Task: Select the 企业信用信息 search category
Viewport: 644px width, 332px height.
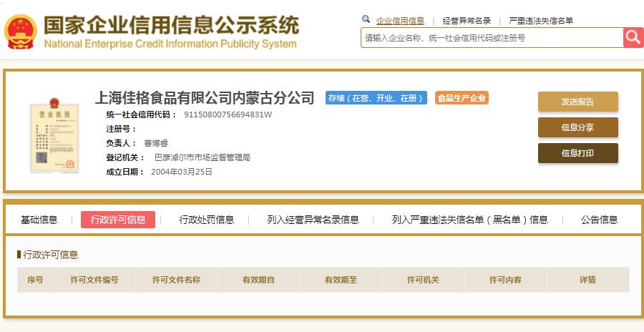Action: [x=400, y=21]
